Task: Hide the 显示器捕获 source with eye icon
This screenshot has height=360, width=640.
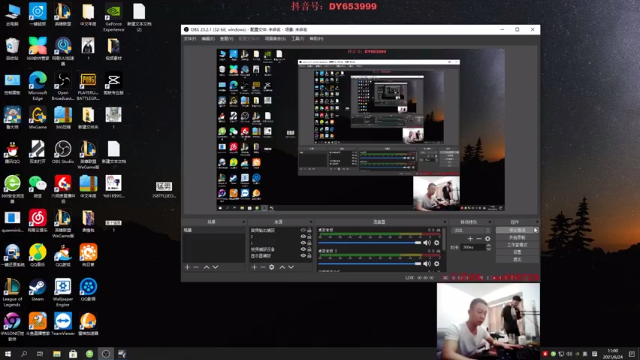Action: click(x=303, y=256)
